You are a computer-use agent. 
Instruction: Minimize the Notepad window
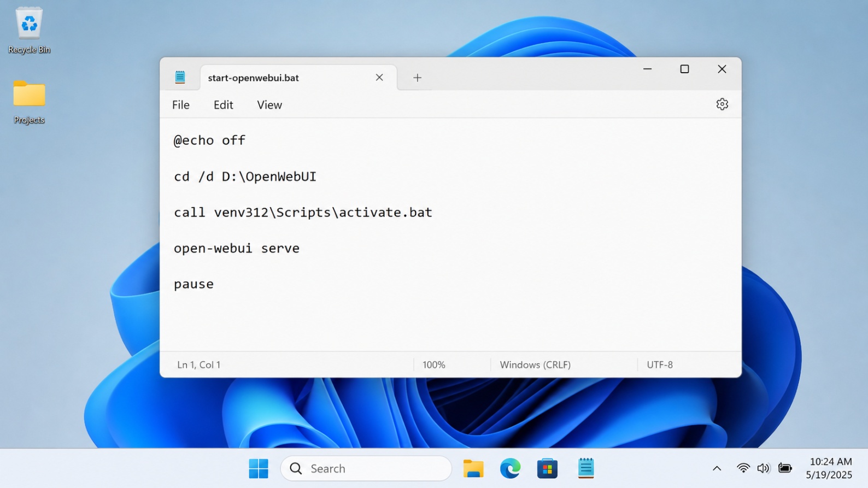pos(647,69)
